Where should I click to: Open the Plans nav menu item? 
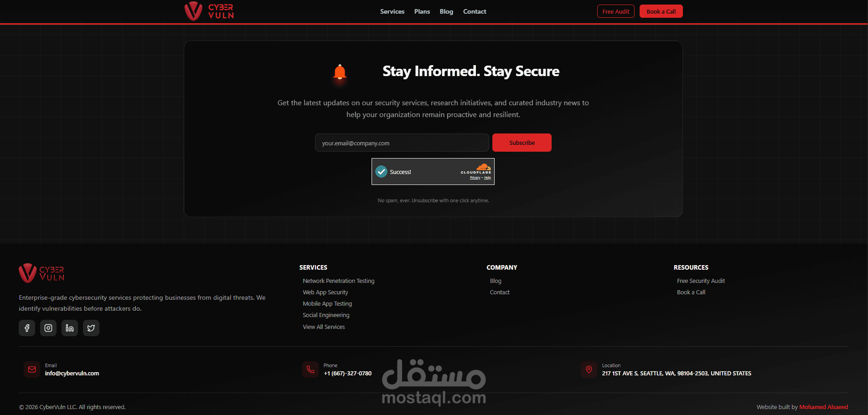coord(422,11)
